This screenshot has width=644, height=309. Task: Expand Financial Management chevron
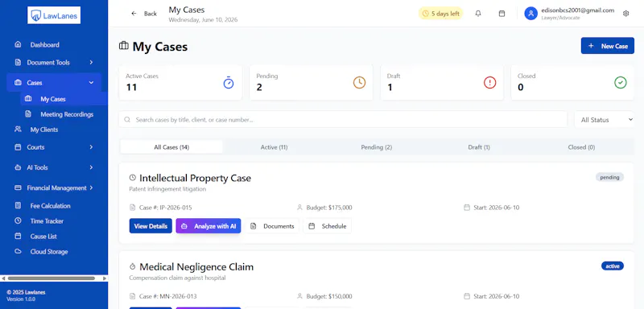tap(91, 187)
